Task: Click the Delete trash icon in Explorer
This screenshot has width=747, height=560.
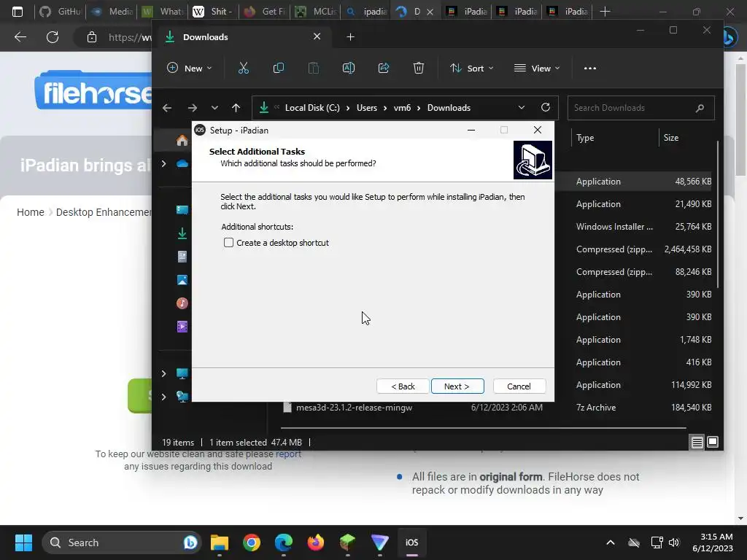Action: (x=418, y=68)
